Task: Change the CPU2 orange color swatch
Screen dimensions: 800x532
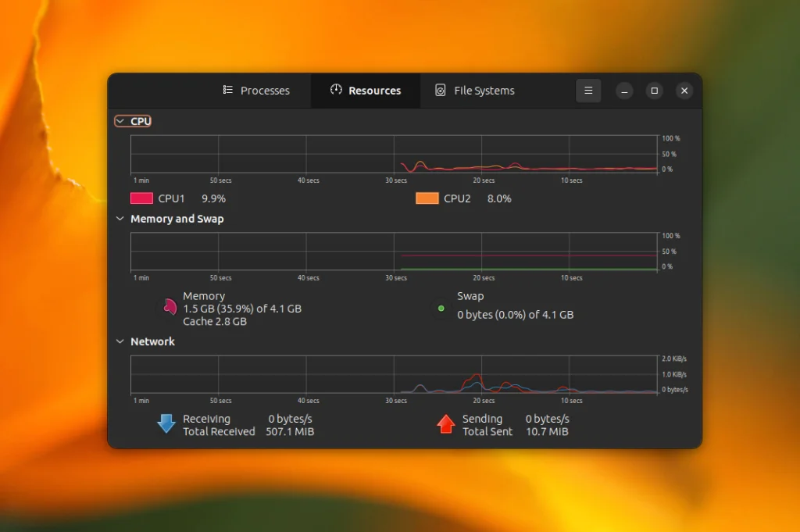Action: click(x=427, y=198)
